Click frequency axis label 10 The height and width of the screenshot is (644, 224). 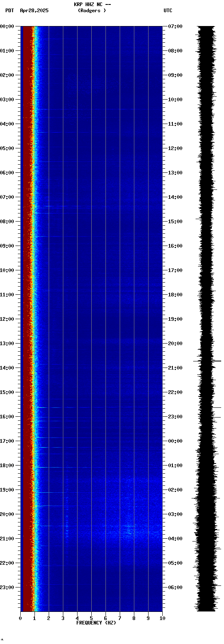coord(162,618)
